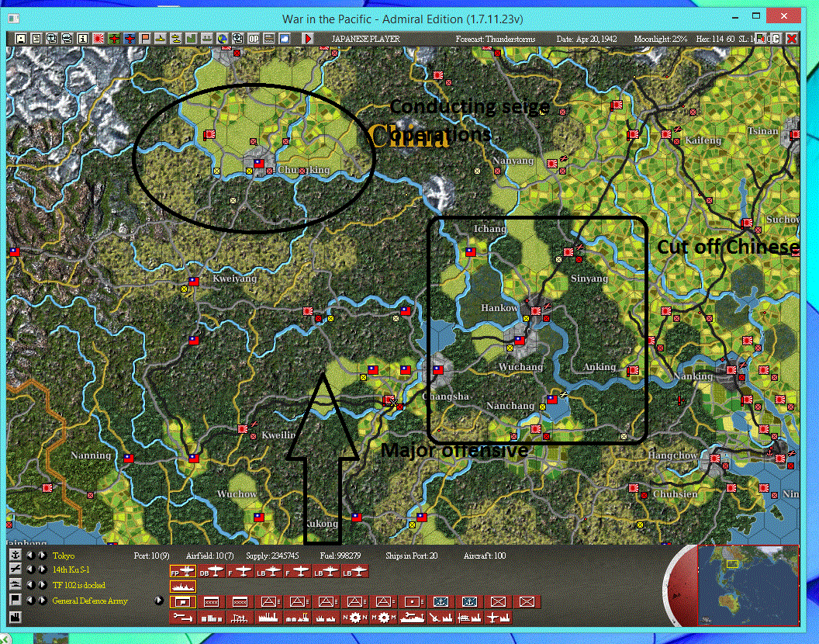The height and width of the screenshot is (644, 819).
Task: Click the 14th Ku S-1 unit name
Action: point(71,570)
